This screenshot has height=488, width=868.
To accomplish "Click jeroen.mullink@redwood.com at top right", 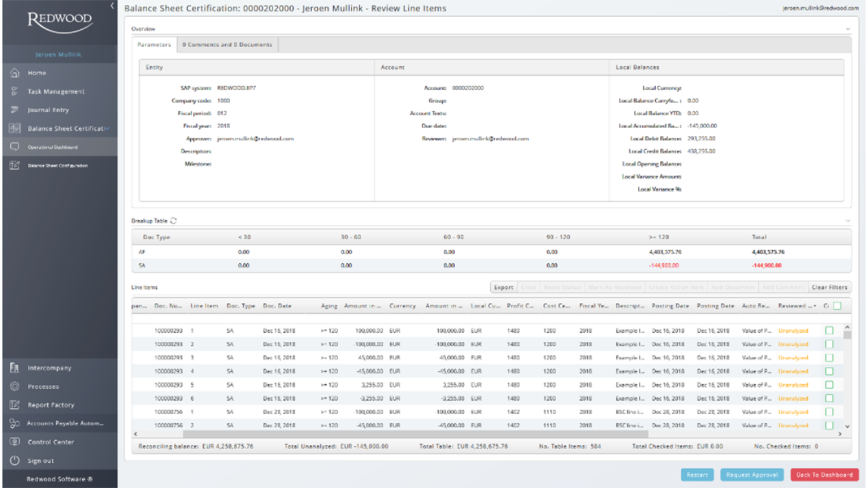I will tap(821, 8).
